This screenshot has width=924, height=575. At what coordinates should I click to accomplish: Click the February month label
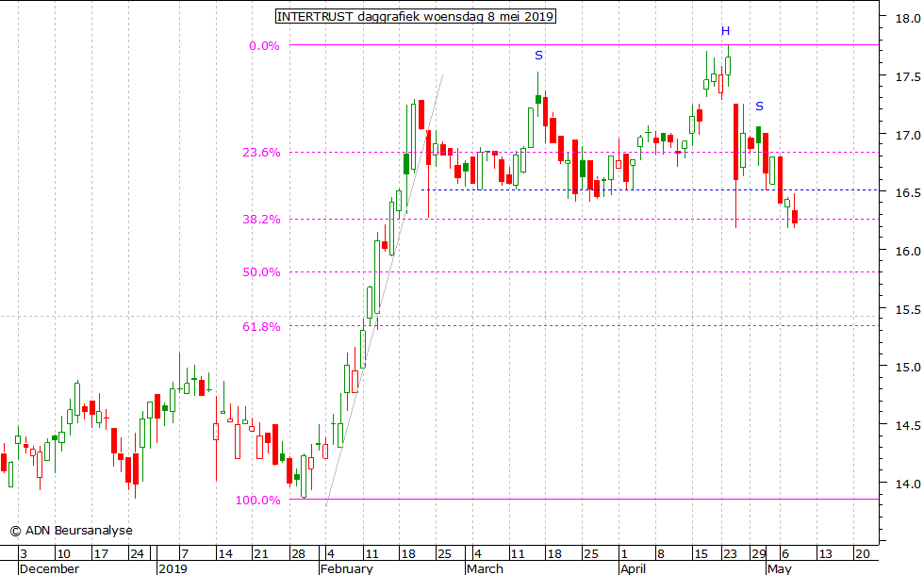point(347,568)
